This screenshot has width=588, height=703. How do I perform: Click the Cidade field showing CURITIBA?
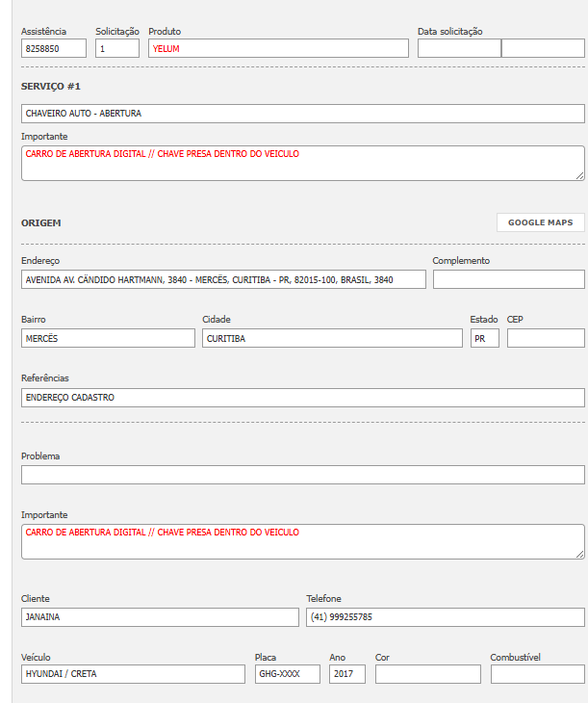point(332,338)
